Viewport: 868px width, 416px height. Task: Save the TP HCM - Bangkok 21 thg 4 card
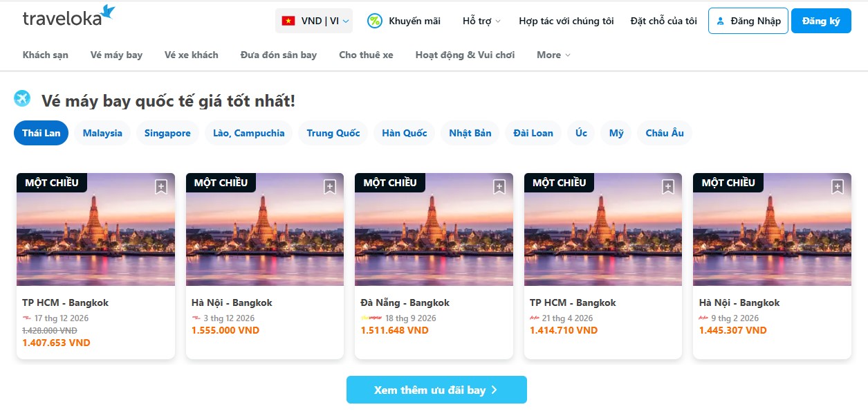coord(668,187)
